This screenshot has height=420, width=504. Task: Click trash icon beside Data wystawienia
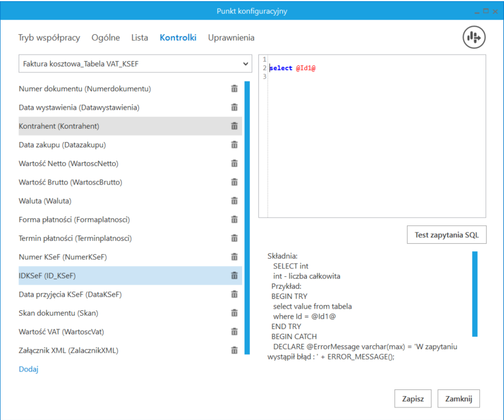point(234,107)
